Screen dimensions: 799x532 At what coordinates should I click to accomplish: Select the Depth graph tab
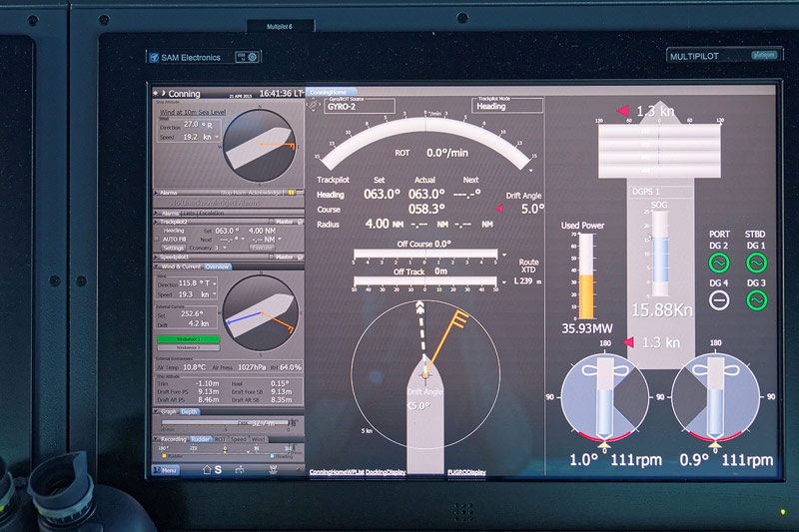(x=190, y=411)
